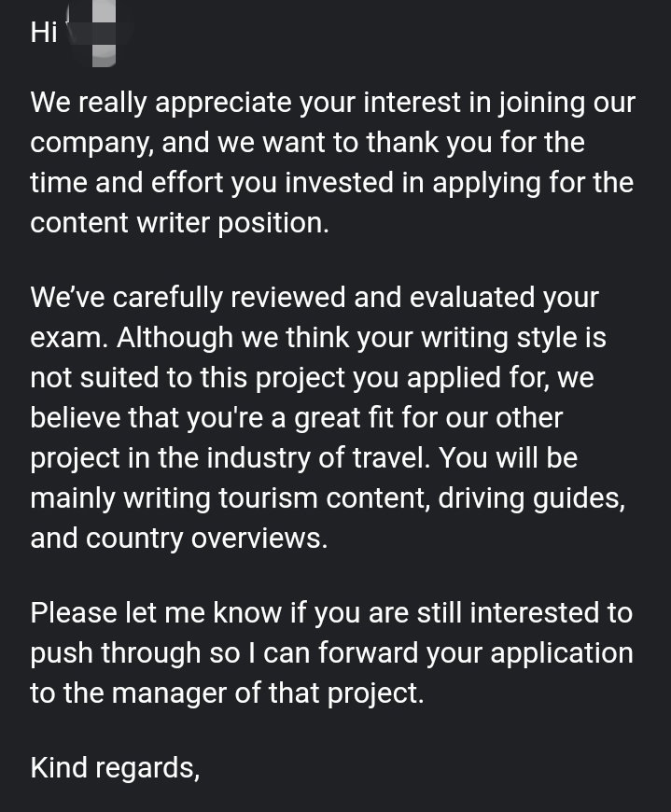This screenshot has width=671, height=812.
Task: Click the line "time and effort you invested"
Action: coord(332,183)
